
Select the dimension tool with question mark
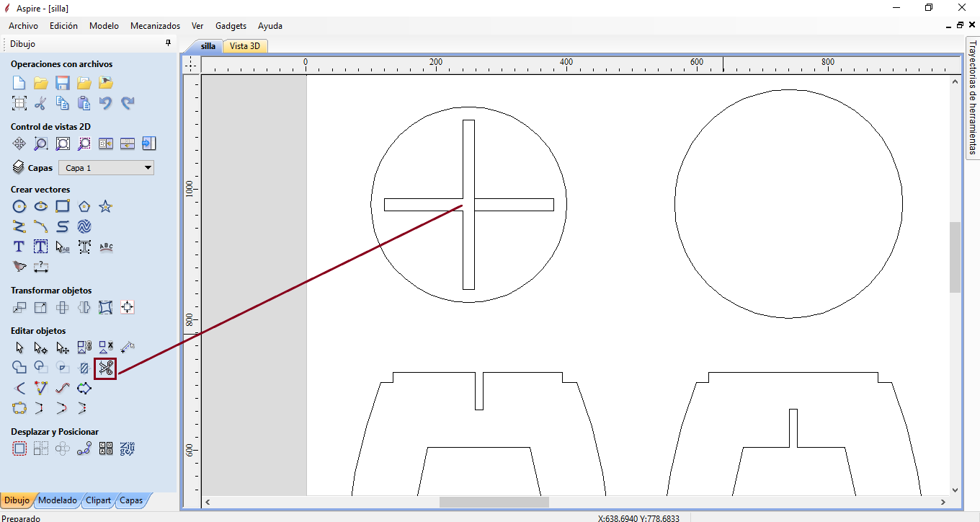[41, 267]
